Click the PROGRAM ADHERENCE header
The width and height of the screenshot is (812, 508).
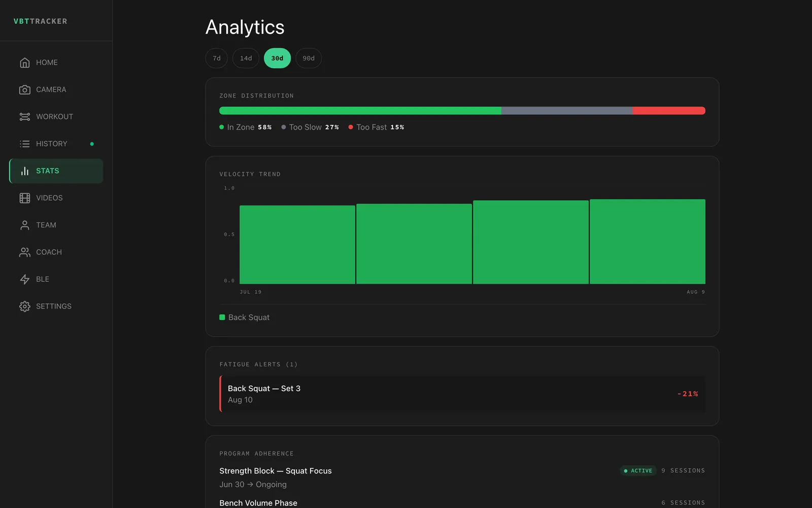point(256,454)
